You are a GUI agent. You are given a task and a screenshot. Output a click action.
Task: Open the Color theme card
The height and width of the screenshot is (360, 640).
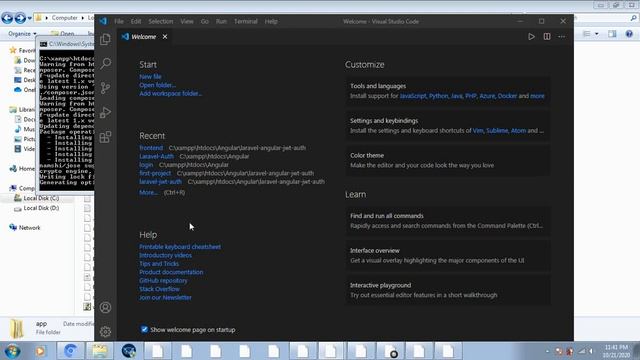[x=447, y=160]
